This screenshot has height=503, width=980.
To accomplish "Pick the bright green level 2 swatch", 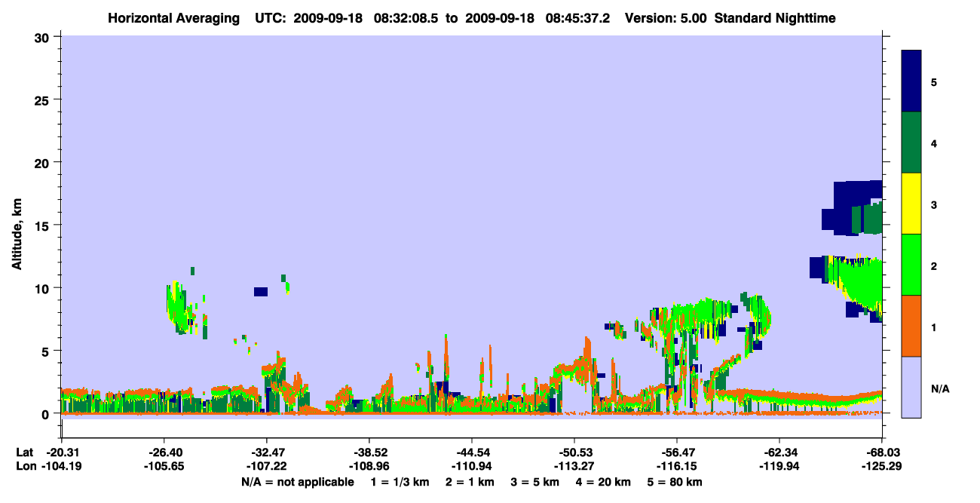I will coord(911,265).
